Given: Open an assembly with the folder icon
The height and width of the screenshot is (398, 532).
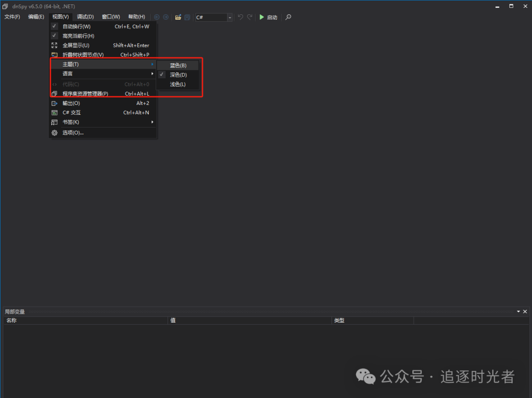Looking at the screenshot, I should [x=178, y=17].
